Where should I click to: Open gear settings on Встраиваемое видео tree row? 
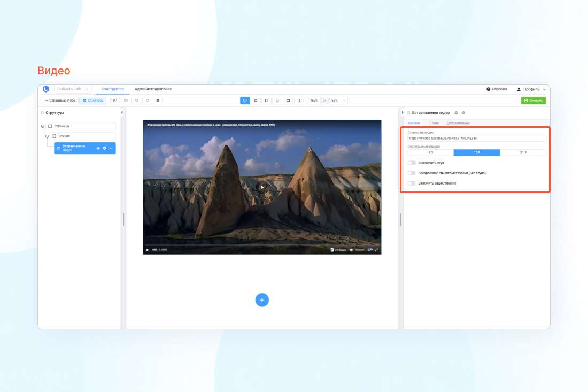click(x=105, y=148)
